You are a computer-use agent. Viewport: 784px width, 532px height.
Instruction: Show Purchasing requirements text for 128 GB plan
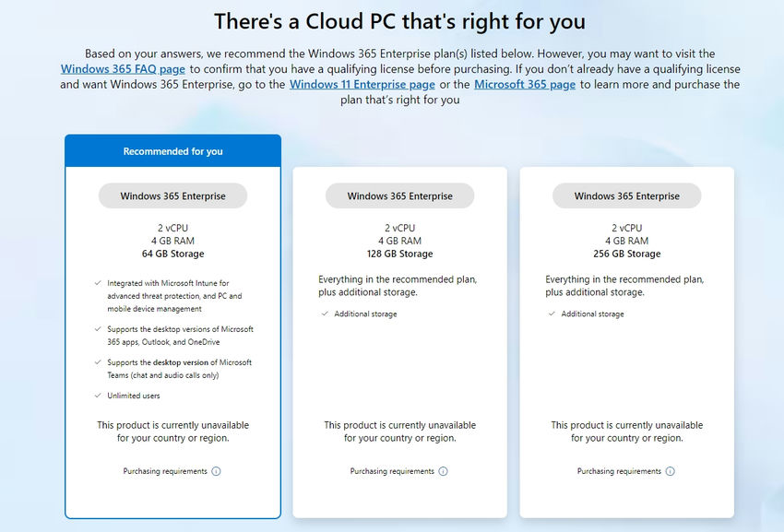(x=392, y=471)
